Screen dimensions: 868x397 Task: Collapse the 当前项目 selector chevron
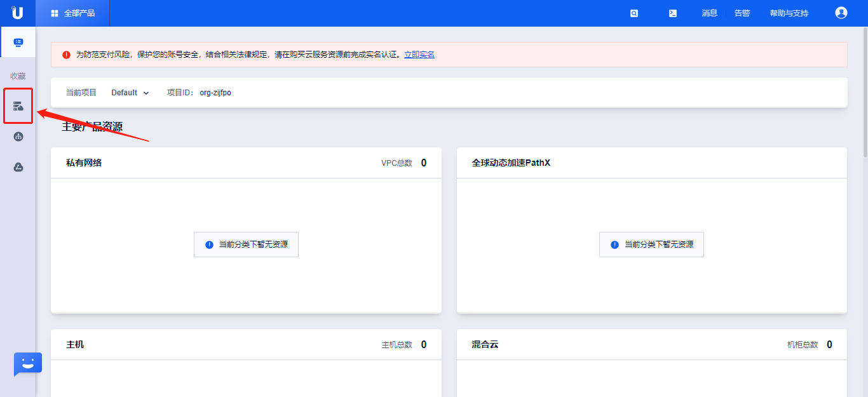[146, 92]
